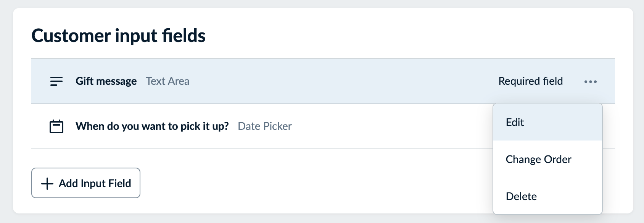Select Delete to remove the Gift message field

click(x=522, y=196)
